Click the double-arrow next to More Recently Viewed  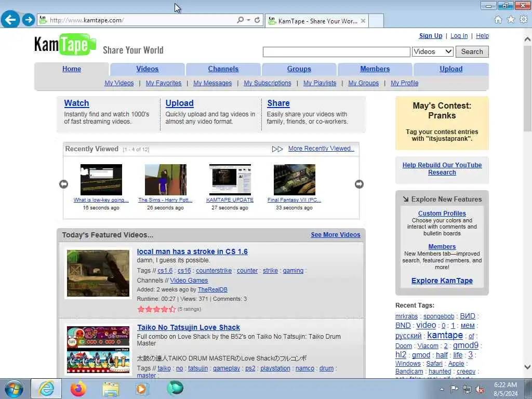(277, 149)
